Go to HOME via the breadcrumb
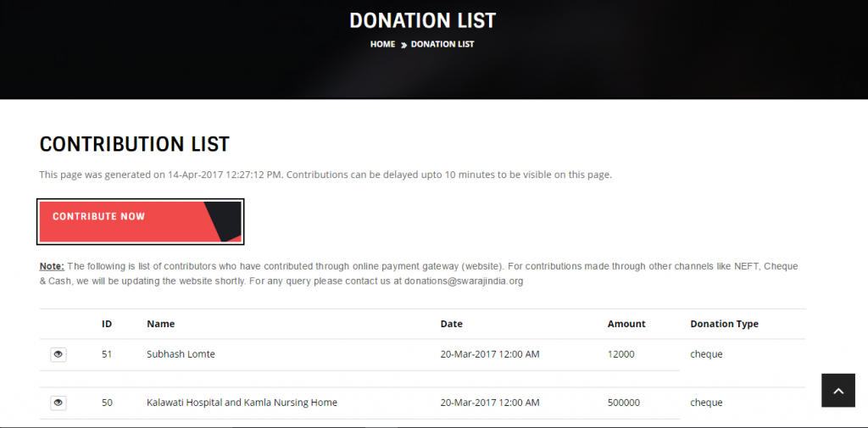Screen dimensions: 868x428 click(382, 44)
